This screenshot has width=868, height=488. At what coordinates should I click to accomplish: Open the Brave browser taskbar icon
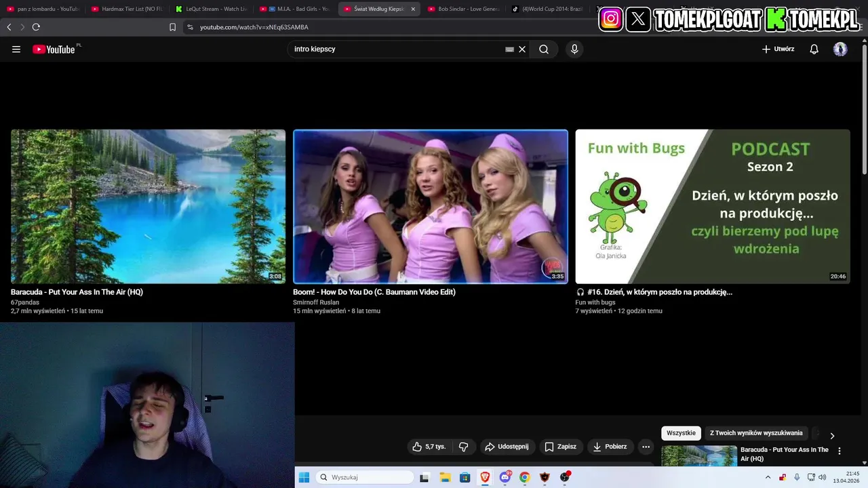(485, 477)
